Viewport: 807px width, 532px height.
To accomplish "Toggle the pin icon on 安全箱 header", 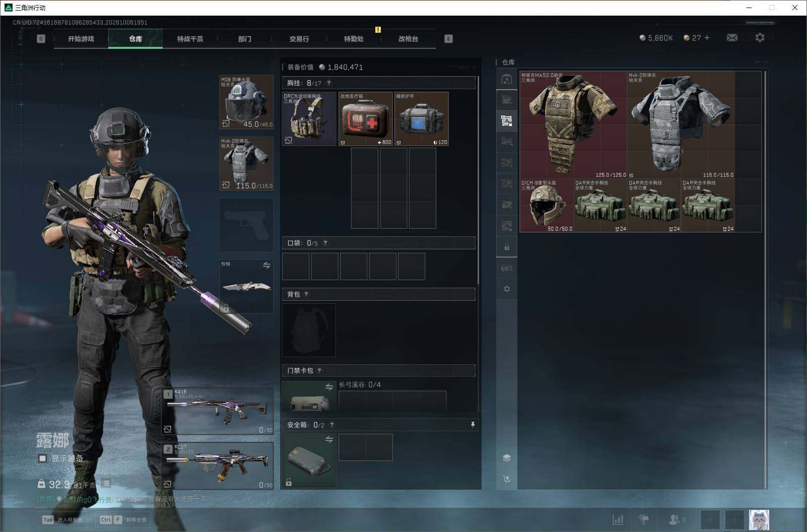I will tap(473, 425).
